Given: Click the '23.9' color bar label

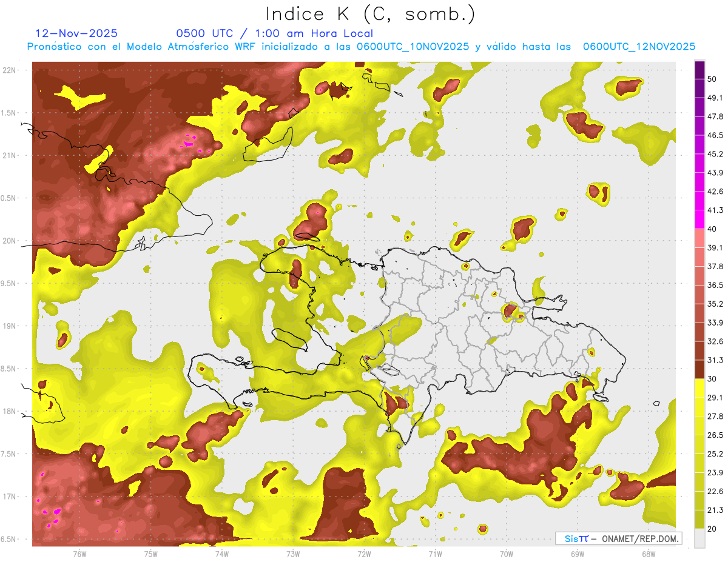Looking at the screenshot, I should tap(715, 472).
